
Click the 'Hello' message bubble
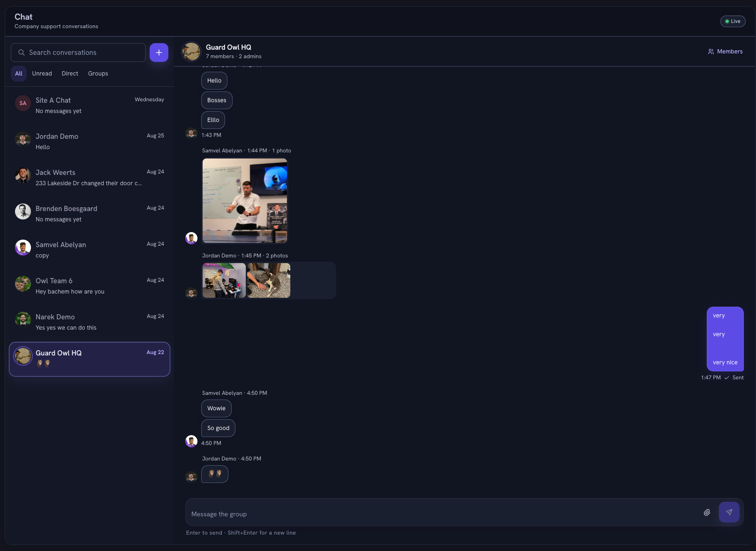[x=214, y=81]
